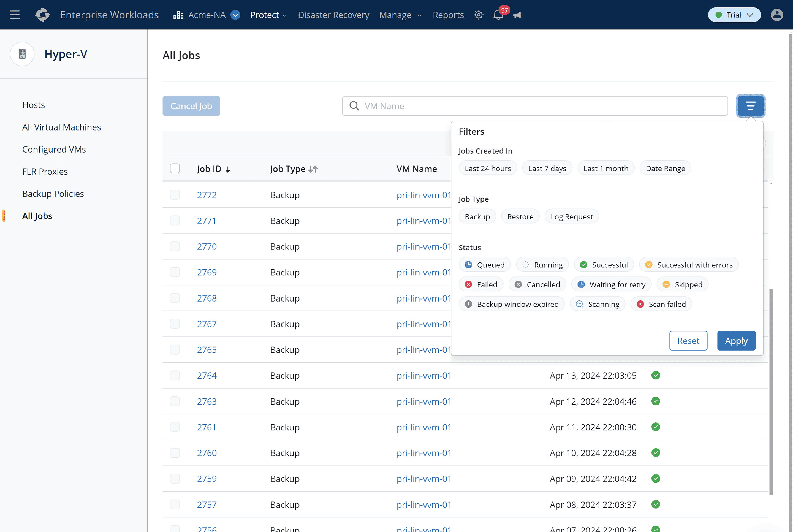Select the Queued status filter

485,265
